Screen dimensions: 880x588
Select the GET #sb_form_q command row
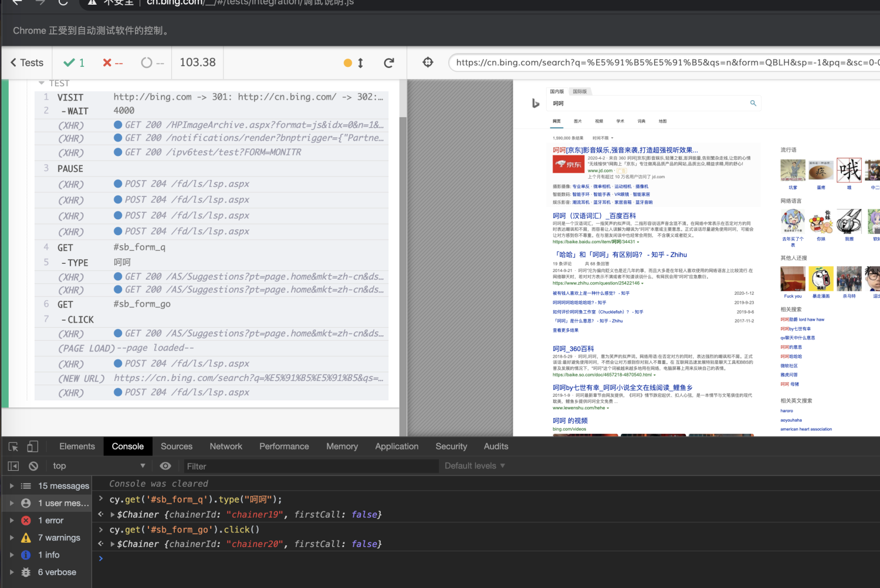tap(211, 247)
